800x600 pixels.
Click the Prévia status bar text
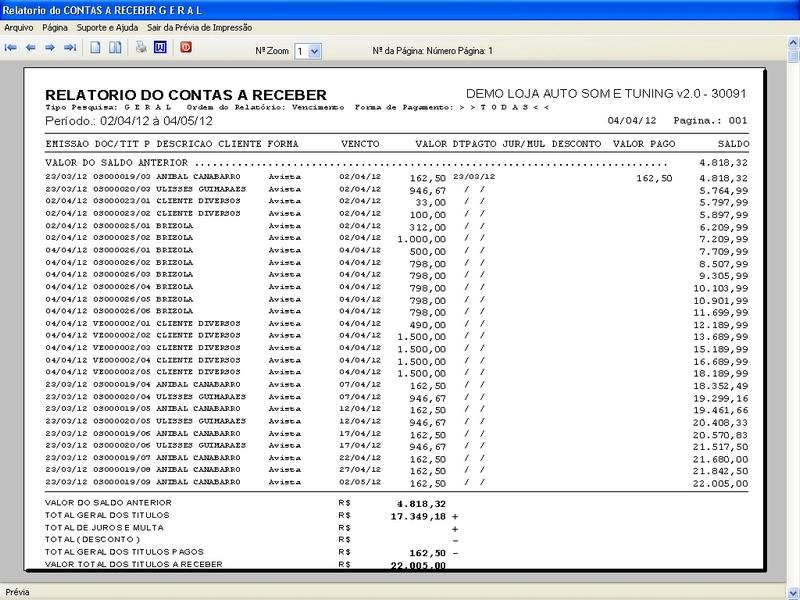18,591
